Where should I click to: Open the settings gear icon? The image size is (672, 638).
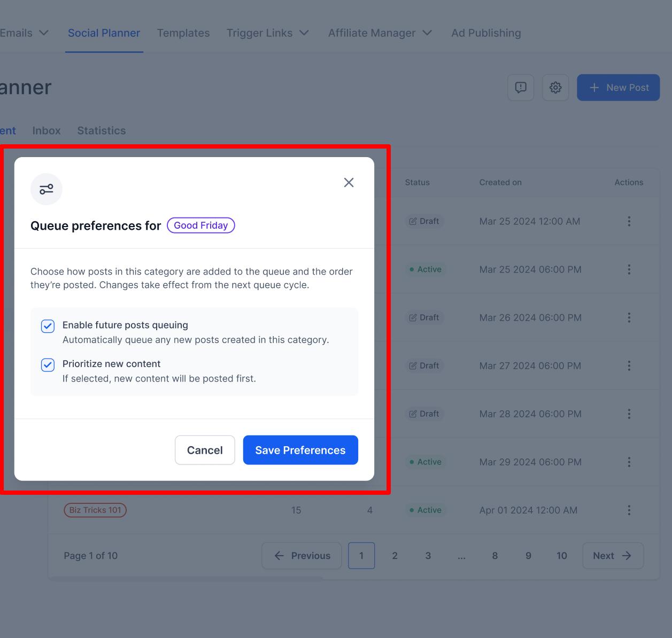tap(555, 88)
